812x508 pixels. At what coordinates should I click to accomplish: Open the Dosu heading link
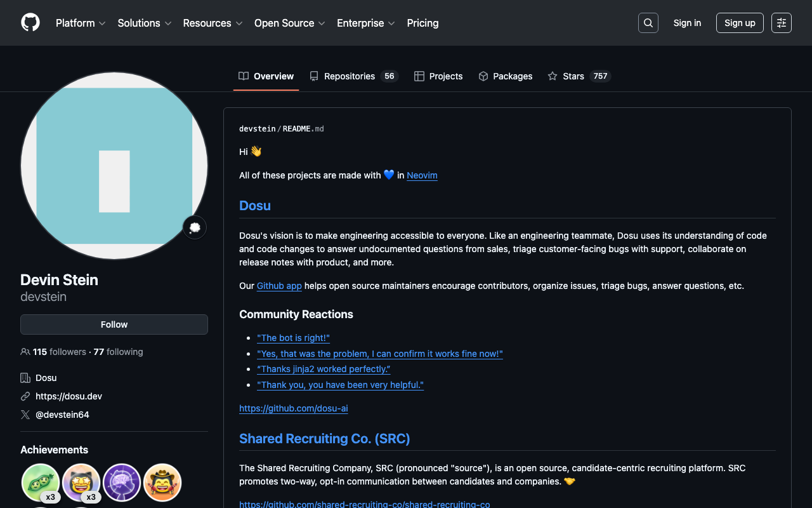255,206
